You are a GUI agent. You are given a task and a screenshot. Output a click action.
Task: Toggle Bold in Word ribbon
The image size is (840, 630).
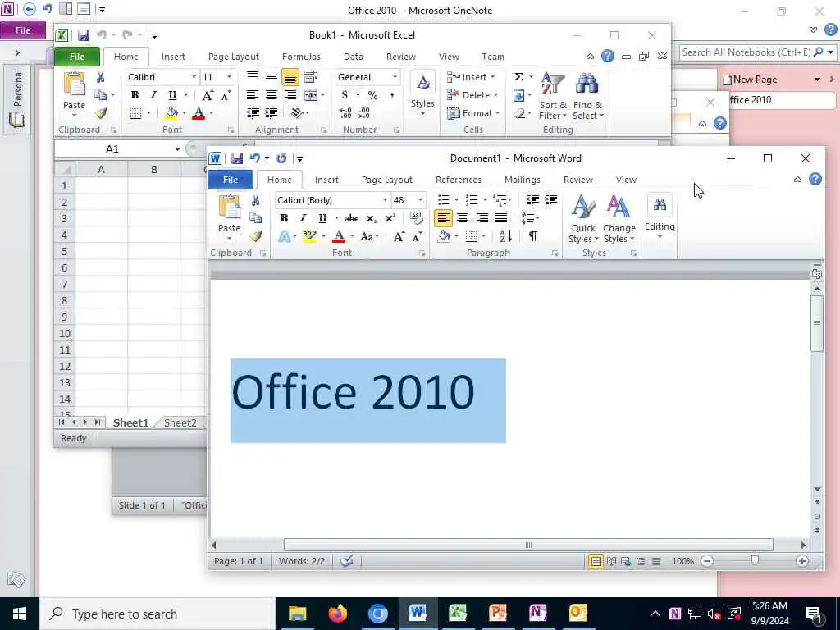pos(284,218)
